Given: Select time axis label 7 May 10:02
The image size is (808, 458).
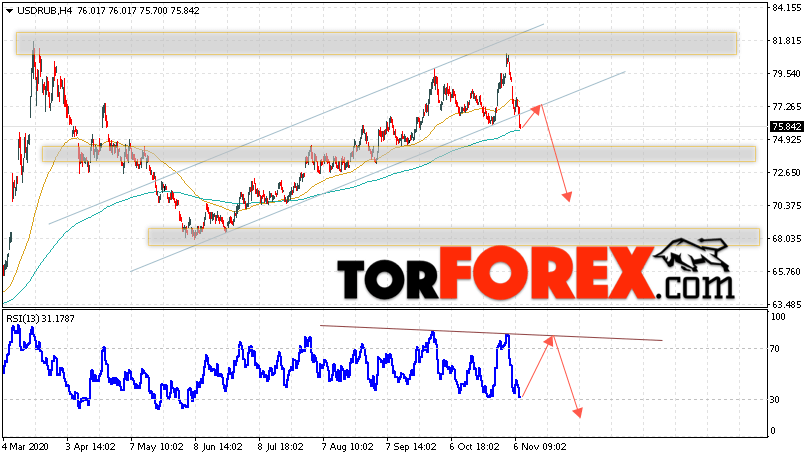Looking at the screenshot, I should point(156,446).
